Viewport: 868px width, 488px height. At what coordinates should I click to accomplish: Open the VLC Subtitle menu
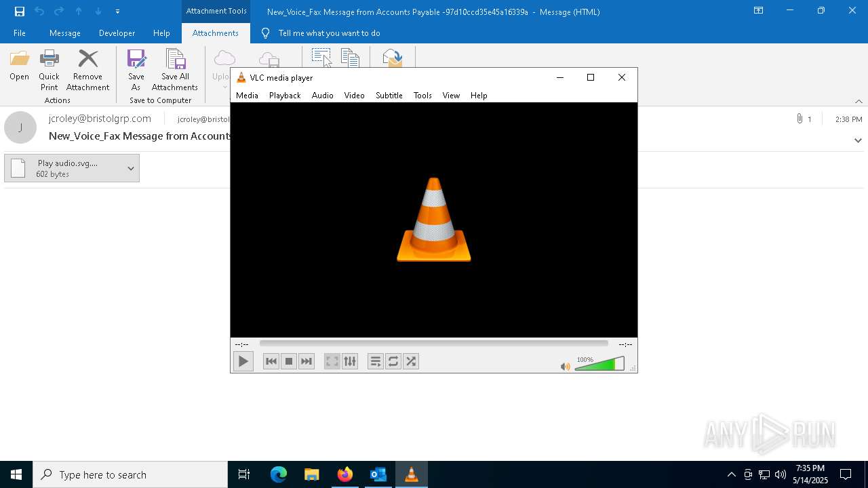(389, 96)
